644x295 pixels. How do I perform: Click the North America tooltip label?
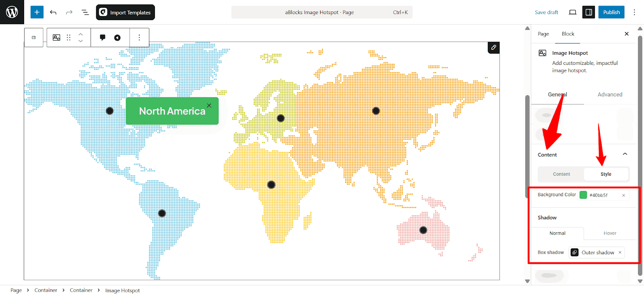pos(172,111)
